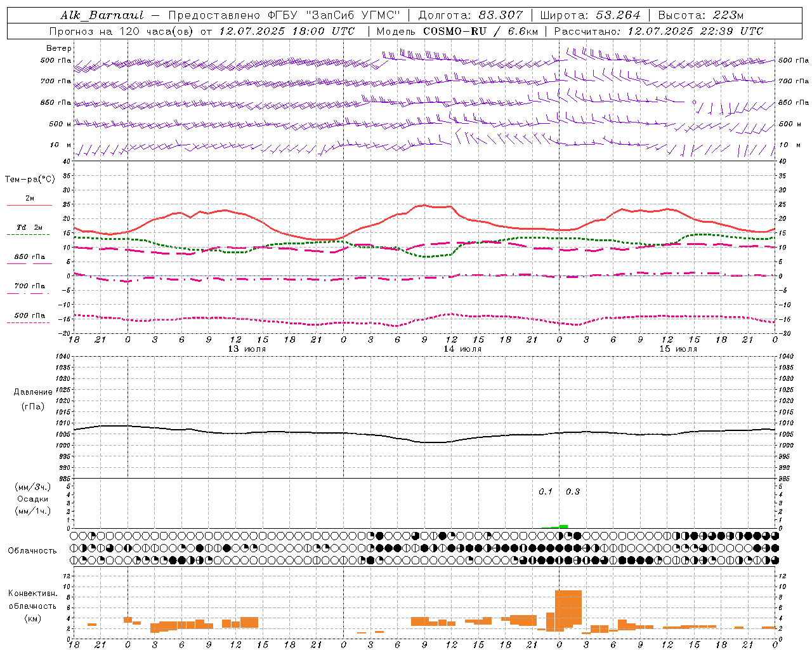The width and height of the screenshot is (812, 650).
Task: Select the forecast start "12.07.2025 18:00 UTC"
Action: coord(287,31)
